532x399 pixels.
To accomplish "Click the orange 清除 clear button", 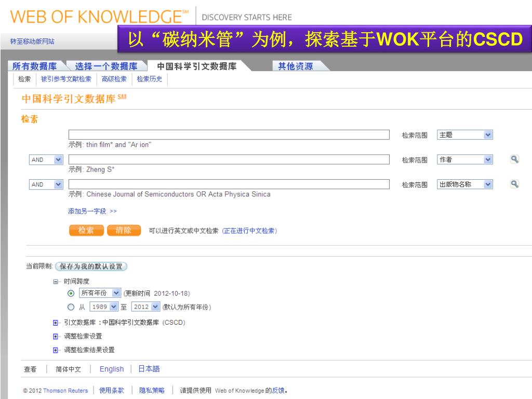I will pyautogui.click(x=124, y=230).
